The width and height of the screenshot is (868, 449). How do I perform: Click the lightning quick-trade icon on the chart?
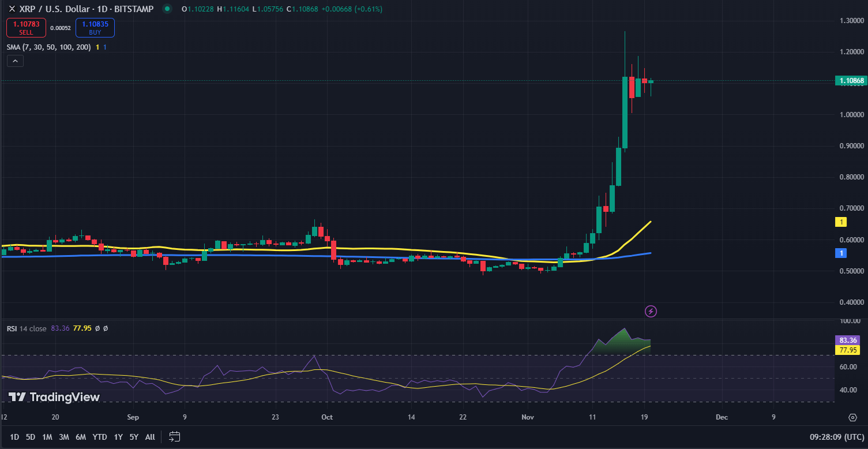click(x=651, y=311)
